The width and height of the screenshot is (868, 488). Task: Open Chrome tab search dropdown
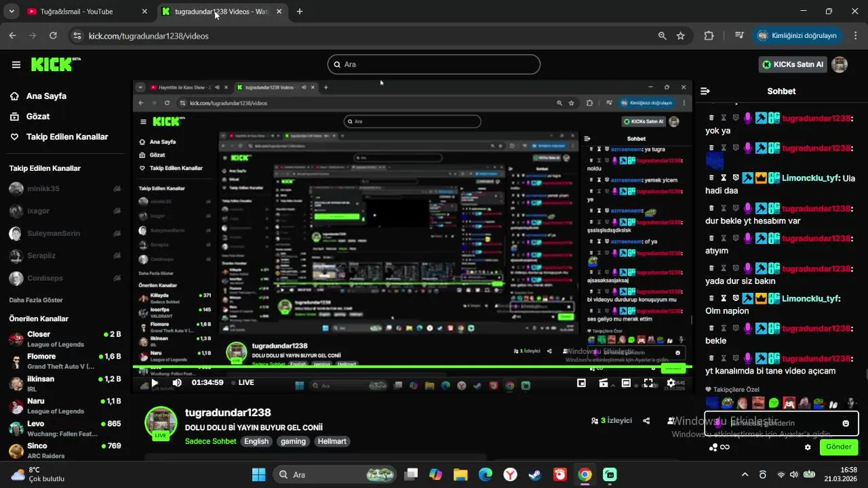[x=11, y=12]
